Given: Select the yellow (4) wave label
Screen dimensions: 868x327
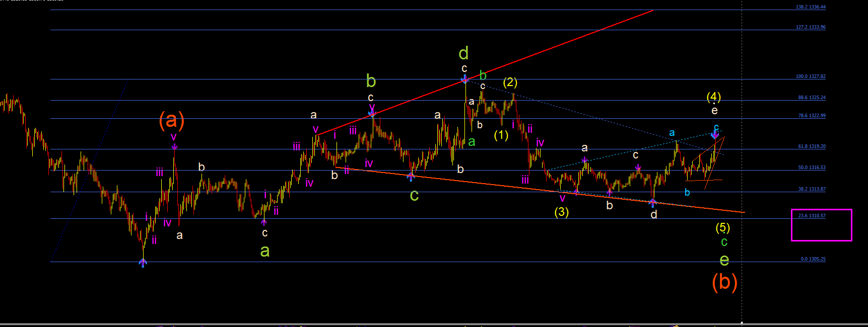Looking at the screenshot, I should (x=713, y=97).
